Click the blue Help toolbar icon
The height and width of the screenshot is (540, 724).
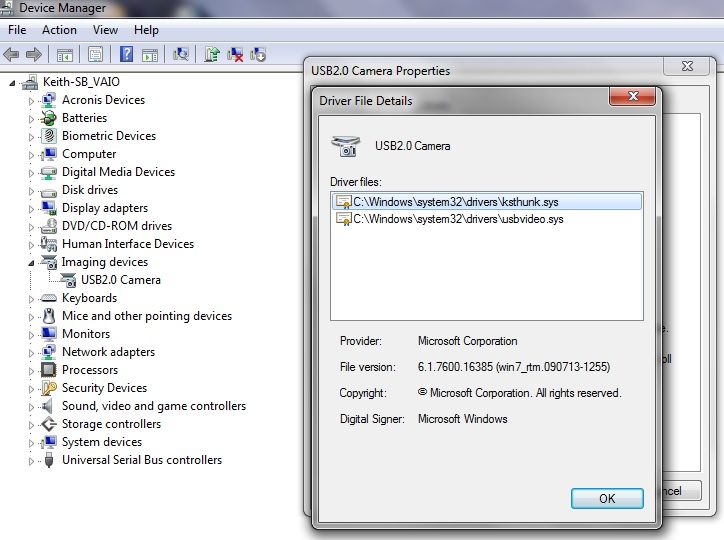[x=127, y=54]
